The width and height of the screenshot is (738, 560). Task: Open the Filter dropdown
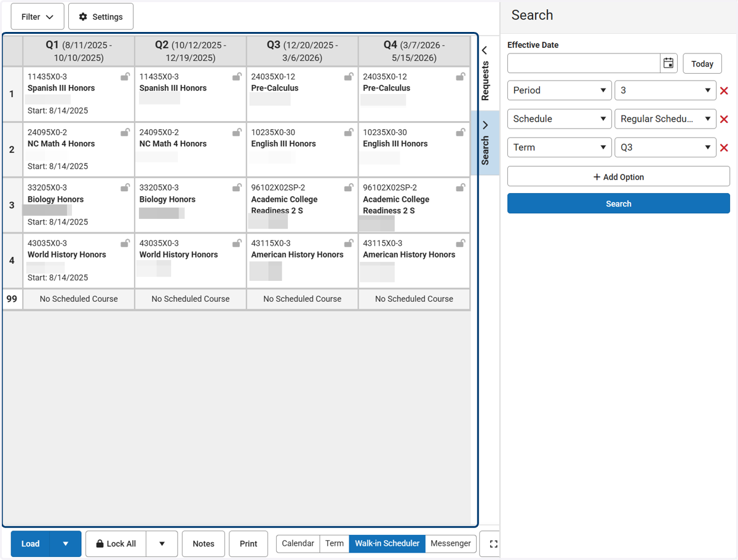coord(38,17)
